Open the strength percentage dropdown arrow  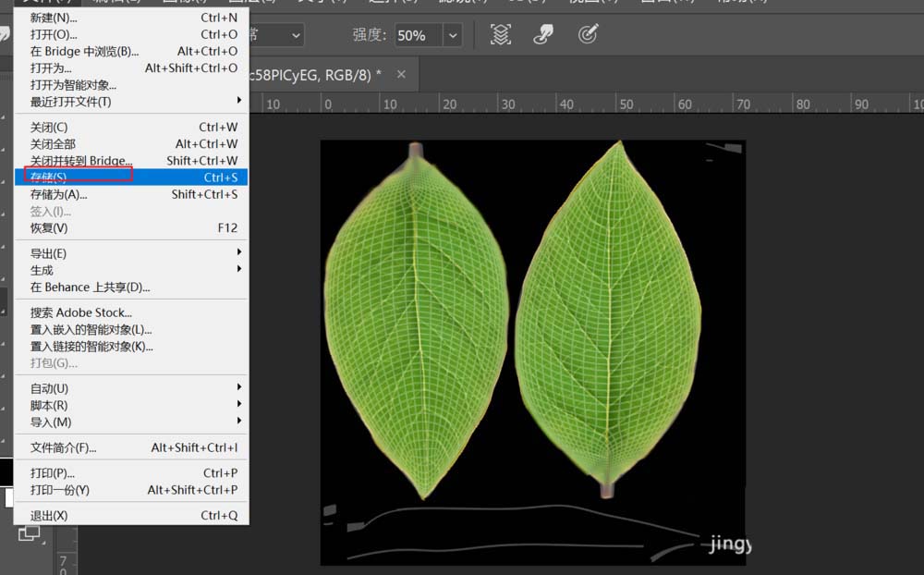pyautogui.click(x=452, y=35)
